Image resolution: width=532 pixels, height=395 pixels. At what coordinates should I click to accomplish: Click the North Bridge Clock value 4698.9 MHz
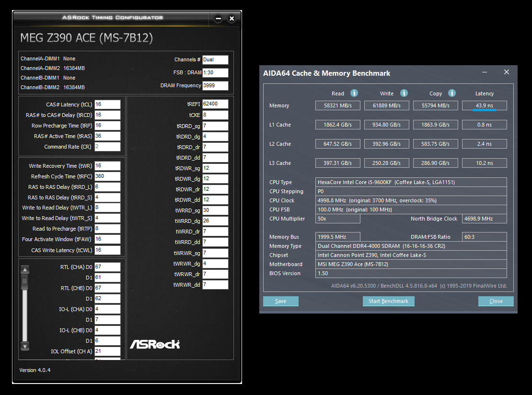485,219
